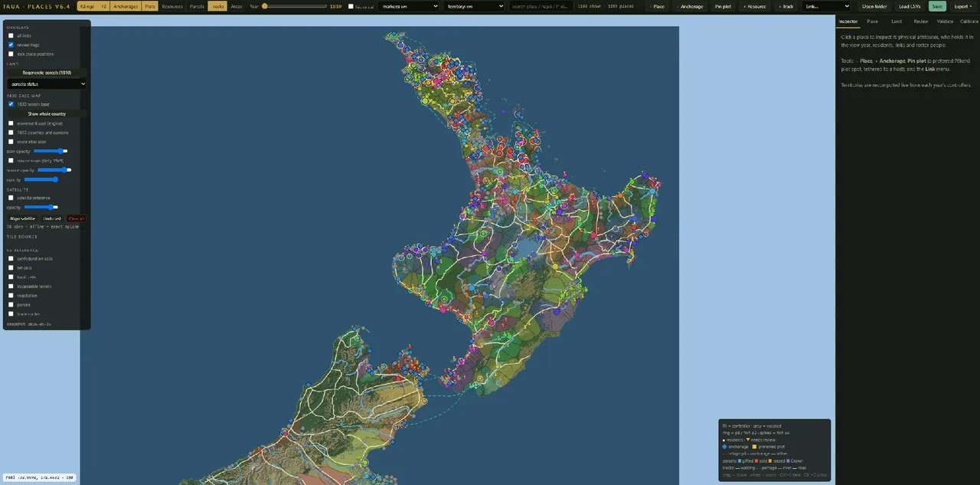
Task: Click the + Place tool button
Action: click(x=657, y=6)
